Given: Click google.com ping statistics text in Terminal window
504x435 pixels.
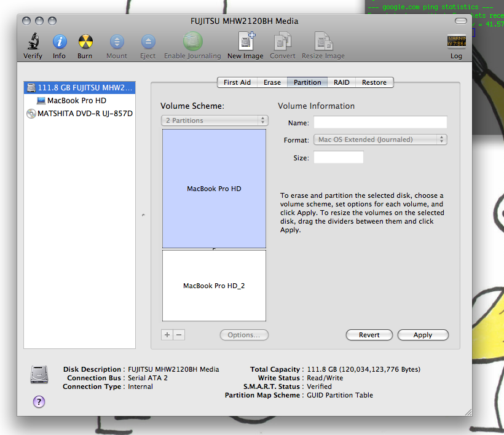Looking at the screenshot, I should [x=430, y=7].
